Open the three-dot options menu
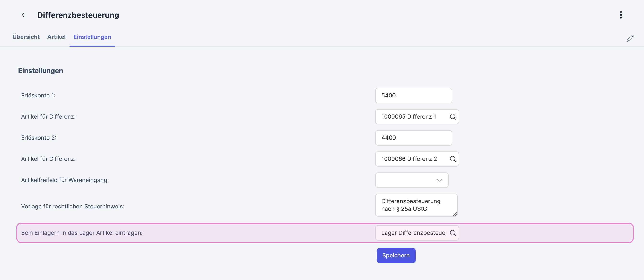The height and width of the screenshot is (280, 644). click(621, 15)
